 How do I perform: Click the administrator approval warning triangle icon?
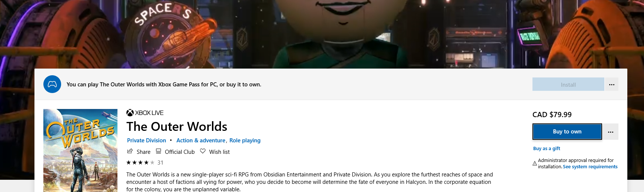click(x=535, y=163)
